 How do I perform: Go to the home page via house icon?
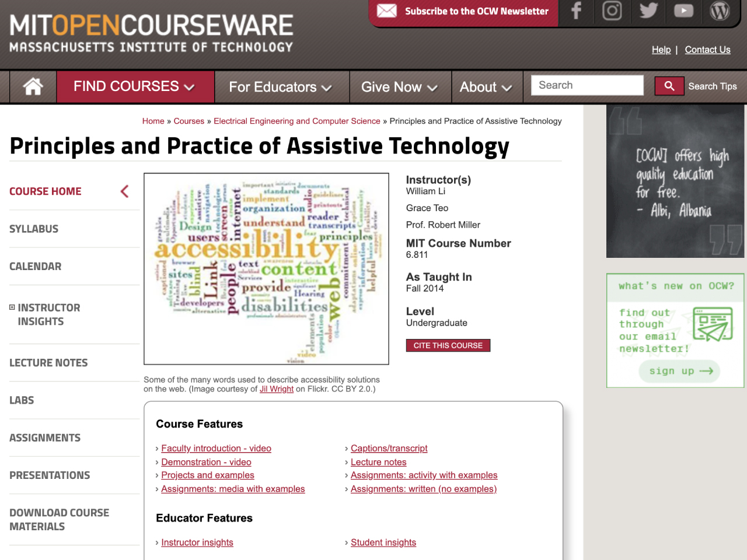33,87
